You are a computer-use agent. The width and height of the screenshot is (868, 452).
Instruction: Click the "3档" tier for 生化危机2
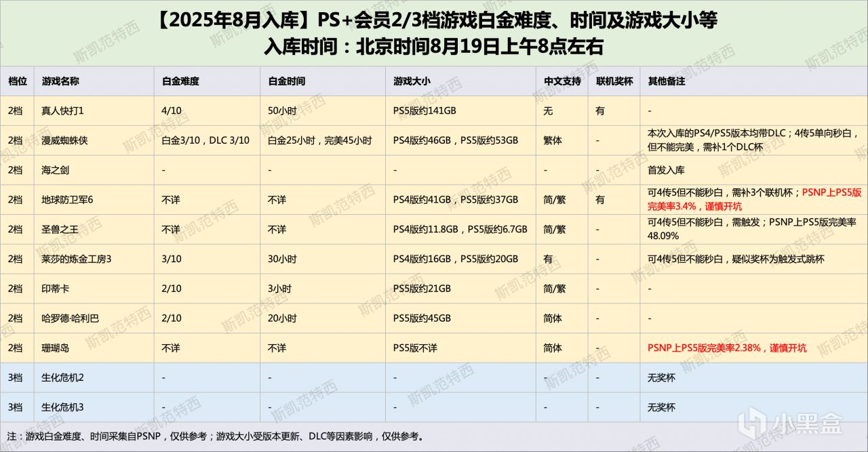(15, 378)
